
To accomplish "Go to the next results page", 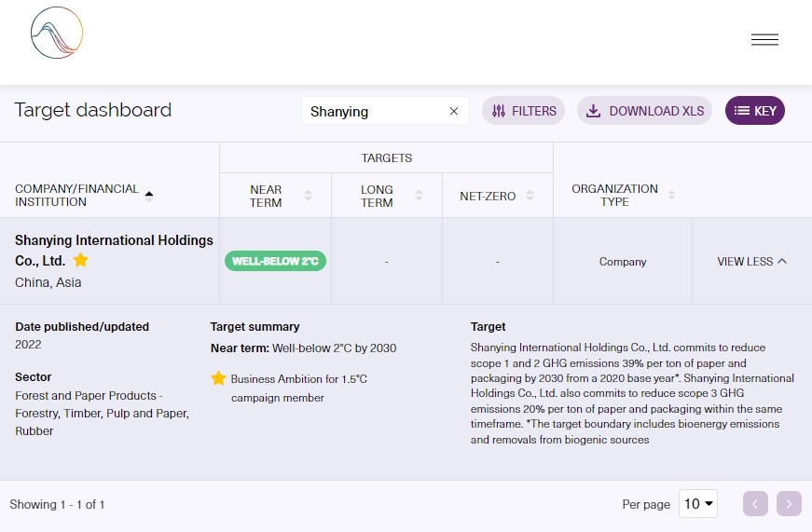I will (789, 504).
